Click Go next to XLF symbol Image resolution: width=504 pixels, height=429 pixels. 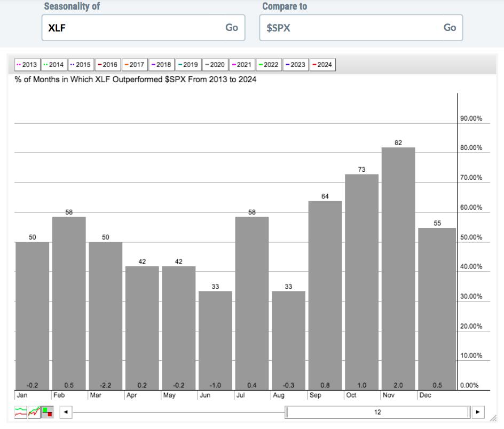click(231, 28)
